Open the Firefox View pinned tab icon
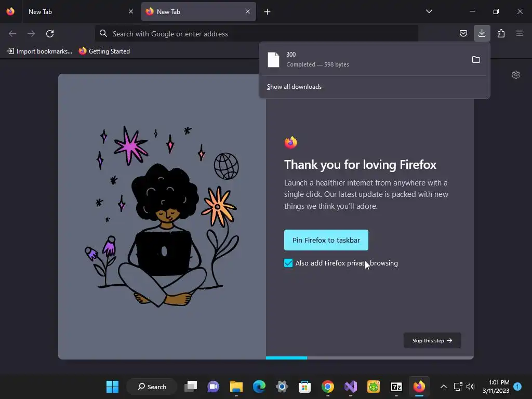Viewport: 532px width, 399px height. pos(10,11)
